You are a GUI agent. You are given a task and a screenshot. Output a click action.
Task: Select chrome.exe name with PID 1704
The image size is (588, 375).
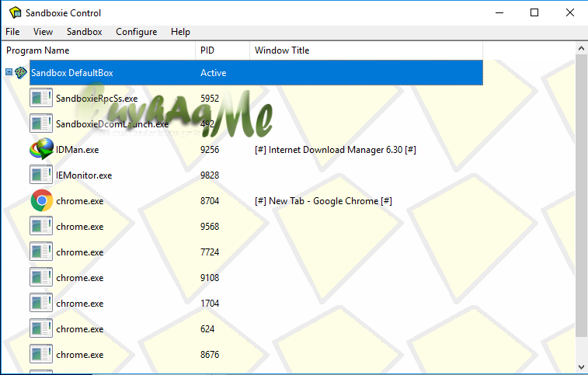pos(80,304)
